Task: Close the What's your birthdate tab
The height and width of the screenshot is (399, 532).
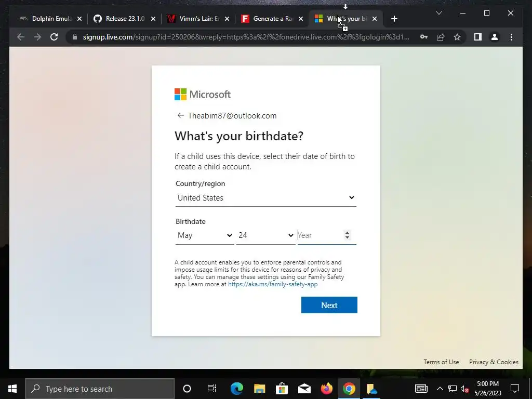Action: click(375, 19)
